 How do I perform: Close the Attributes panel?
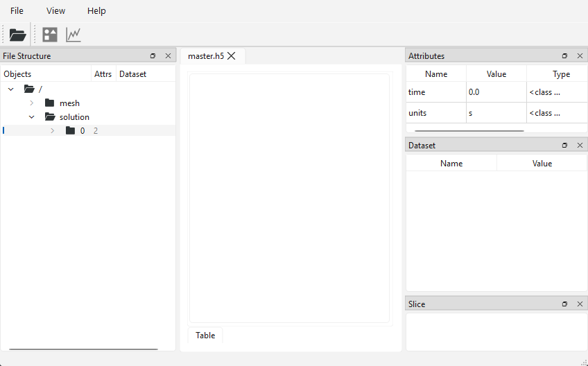pos(580,56)
